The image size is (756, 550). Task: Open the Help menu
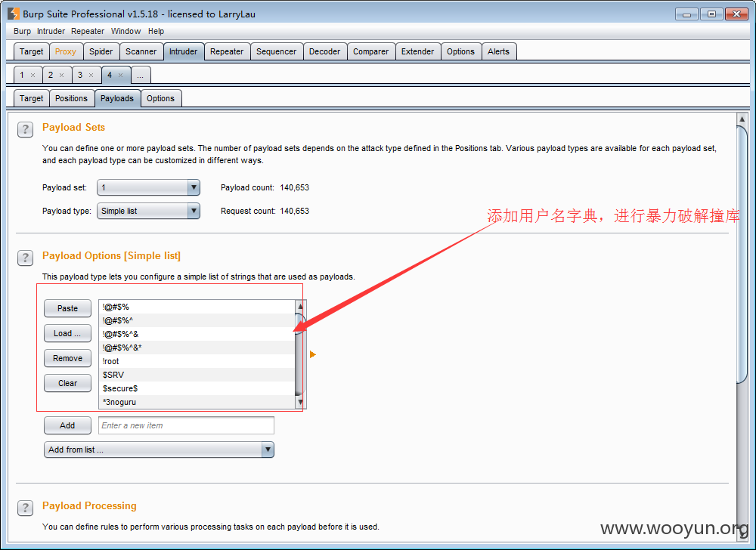[156, 31]
